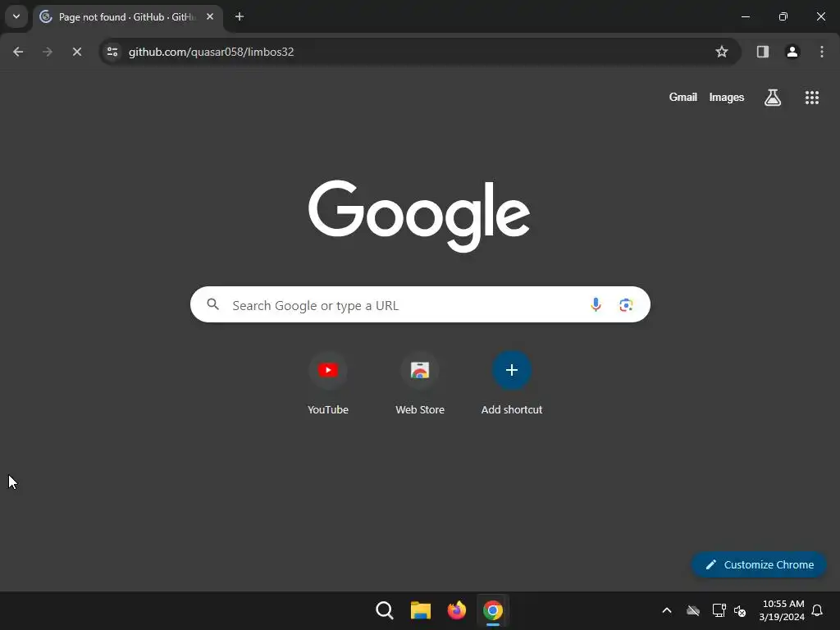The width and height of the screenshot is (840, 630).
Task: Focus the 'Search Google or type a URL' box
Action: point(420,305)
